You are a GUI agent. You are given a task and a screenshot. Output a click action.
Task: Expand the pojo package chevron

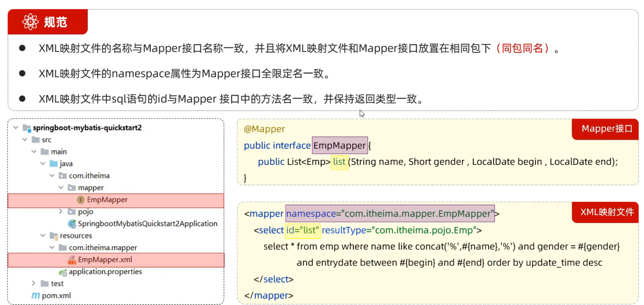pyautogui.click(x=61, y=212)
